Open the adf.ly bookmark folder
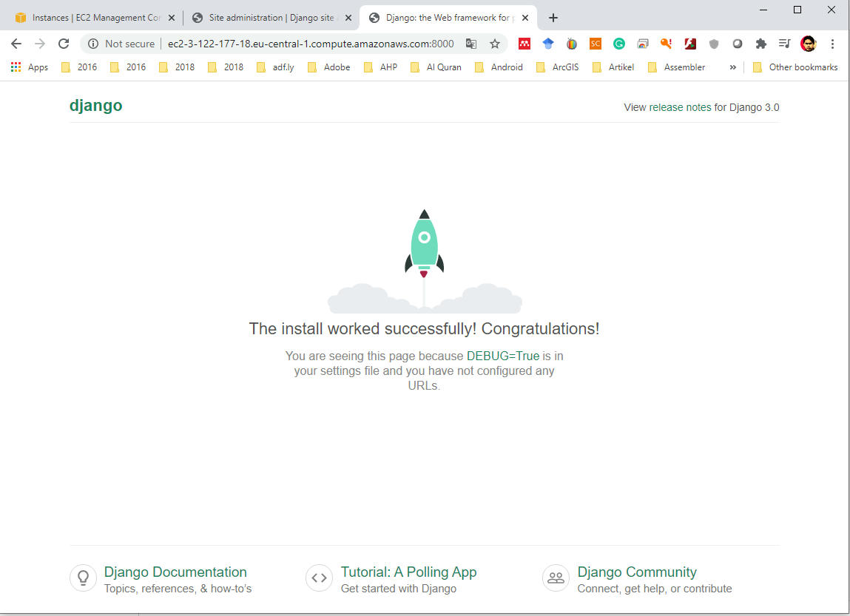 [275, 67]
